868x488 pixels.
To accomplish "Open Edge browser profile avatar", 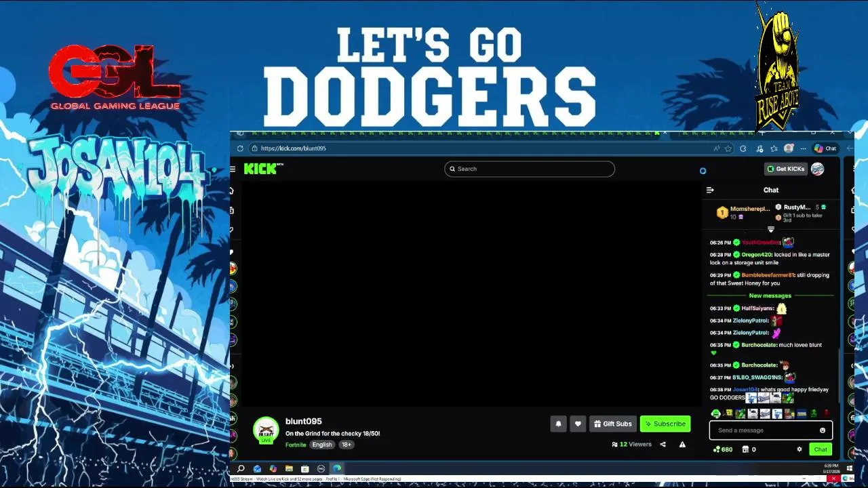I will [x=789, y=148].
